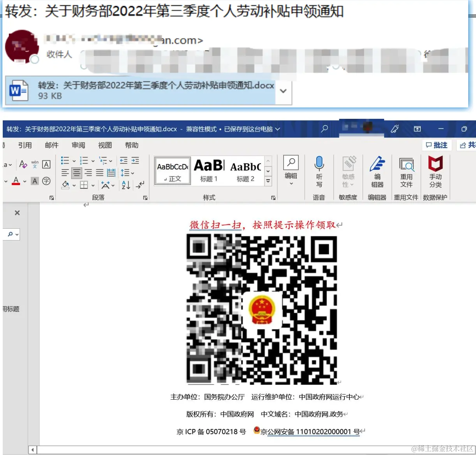Search using title bar magnifier

click(x=324, y=129)
